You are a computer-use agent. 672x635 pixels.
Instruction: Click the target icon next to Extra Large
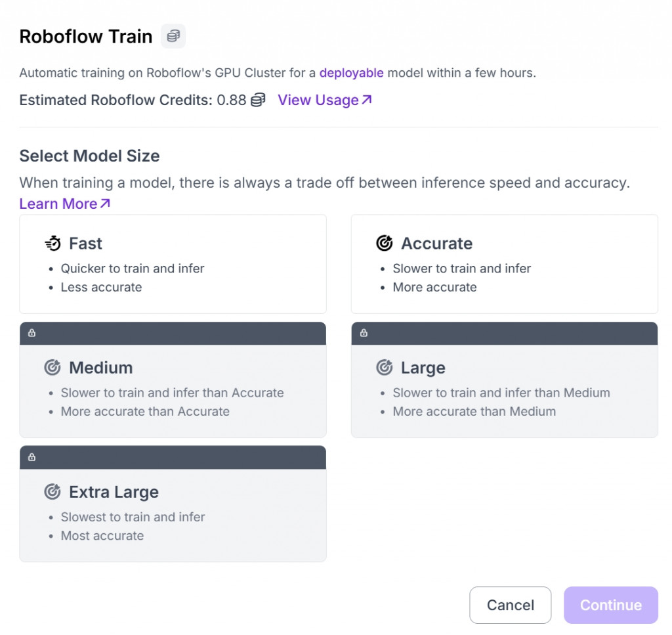[x=52, y=492]
